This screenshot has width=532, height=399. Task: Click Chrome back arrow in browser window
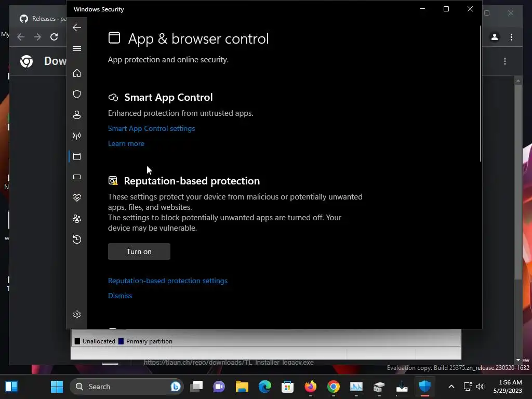[x=21, y=37]
